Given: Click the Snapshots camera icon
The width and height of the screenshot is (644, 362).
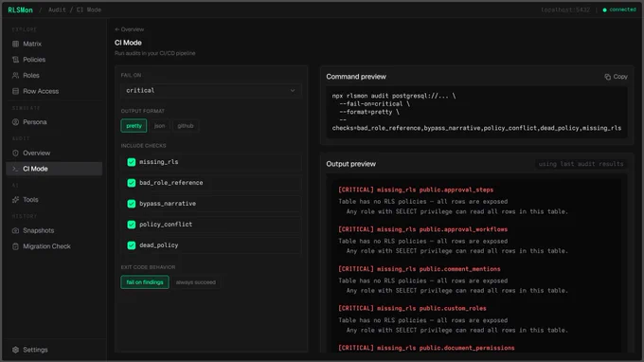Looking at the screenshot, I should click(15, 230).
